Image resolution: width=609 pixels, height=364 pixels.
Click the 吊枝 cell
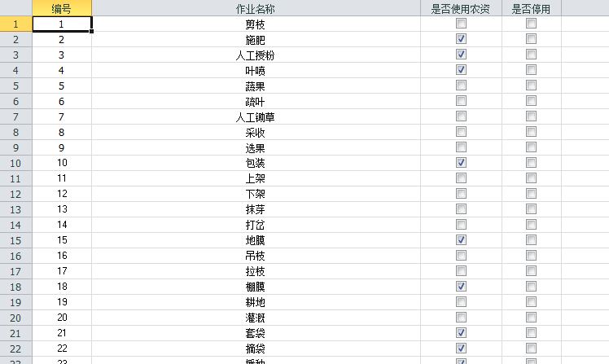coord(256,256)
